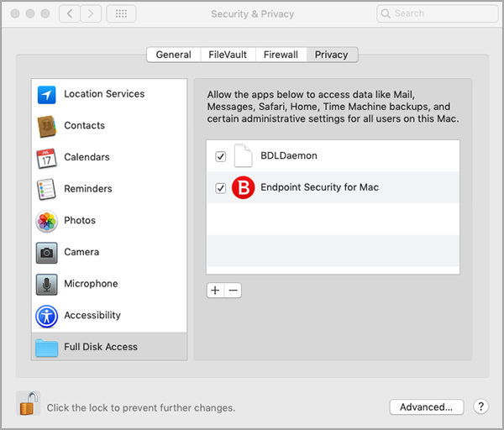Screen dimensions: 504x430
Task: Click the Location Services arrow icon
Action: (46, 95)
